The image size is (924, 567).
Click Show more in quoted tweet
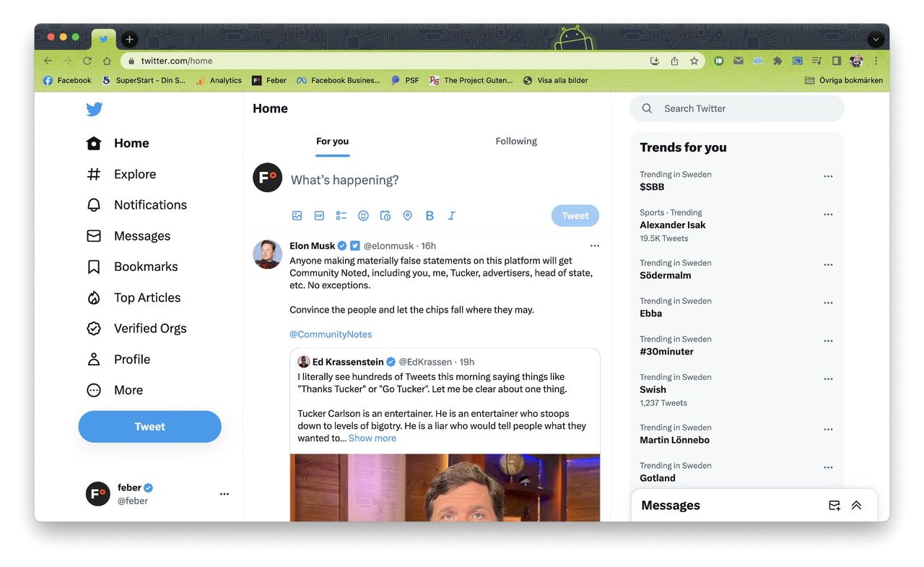click(372, 438)
